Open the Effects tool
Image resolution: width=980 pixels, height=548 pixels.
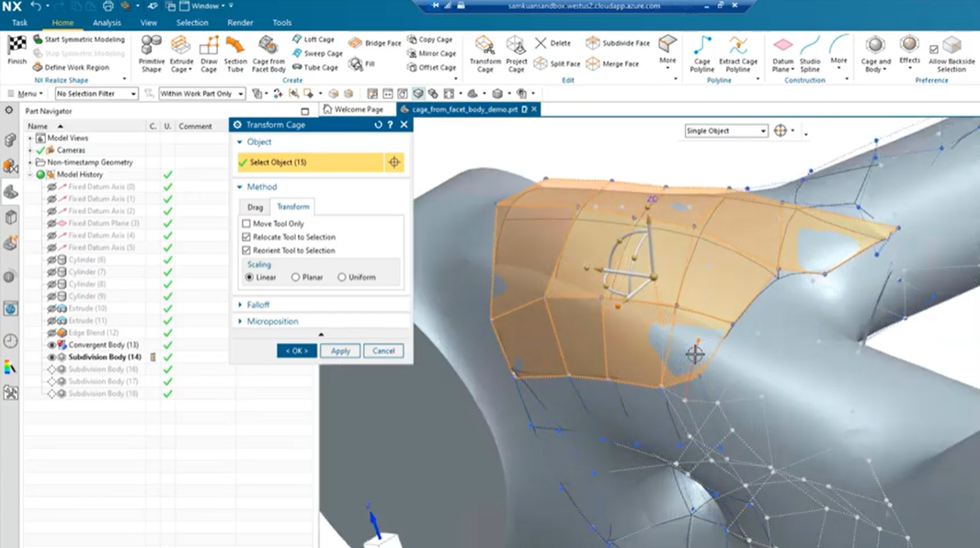tap(909, 50)
